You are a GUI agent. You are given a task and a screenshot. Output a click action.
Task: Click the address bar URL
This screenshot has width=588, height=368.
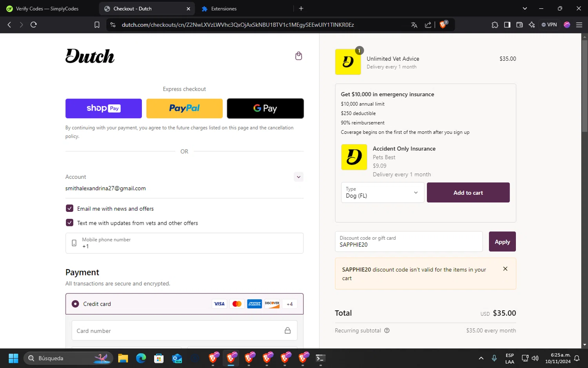[238, 25]
